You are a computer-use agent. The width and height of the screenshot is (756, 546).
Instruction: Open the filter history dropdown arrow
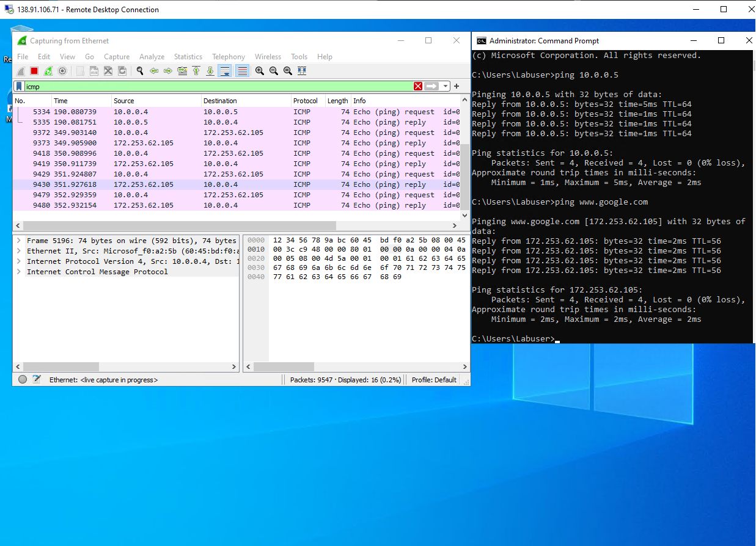coord(445,86)
